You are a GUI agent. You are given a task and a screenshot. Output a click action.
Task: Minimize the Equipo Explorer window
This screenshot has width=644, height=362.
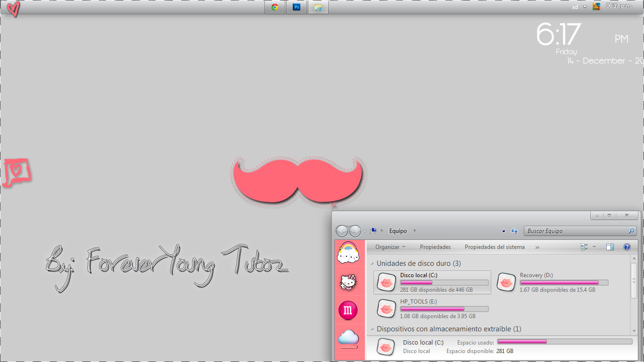pos(597,215)
